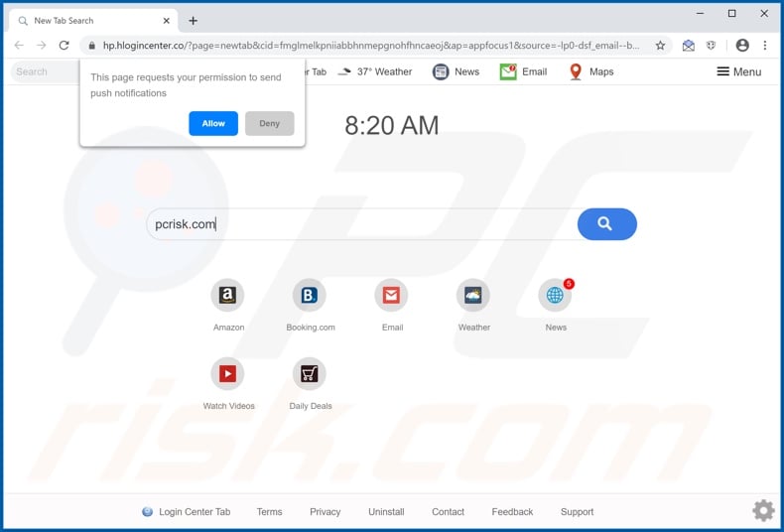Click the shield extension icon in the Chrome toolbar
784x532 pixels.
711,46
